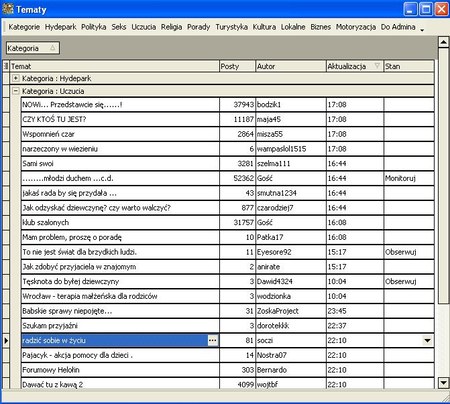Click author cell "ZoskaProject"
Screen dimensions: 450x404
pyautogui.click(x=291, y=311)
